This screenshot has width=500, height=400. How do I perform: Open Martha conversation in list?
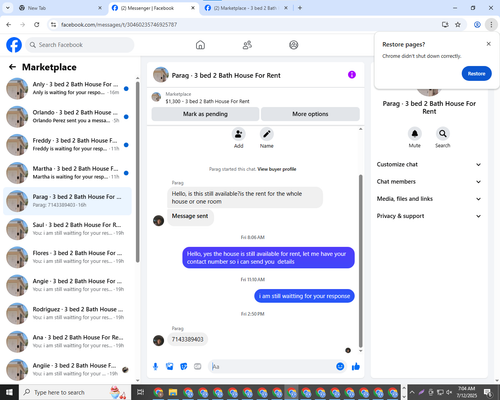pyautogui.click(x=68, y=173)
